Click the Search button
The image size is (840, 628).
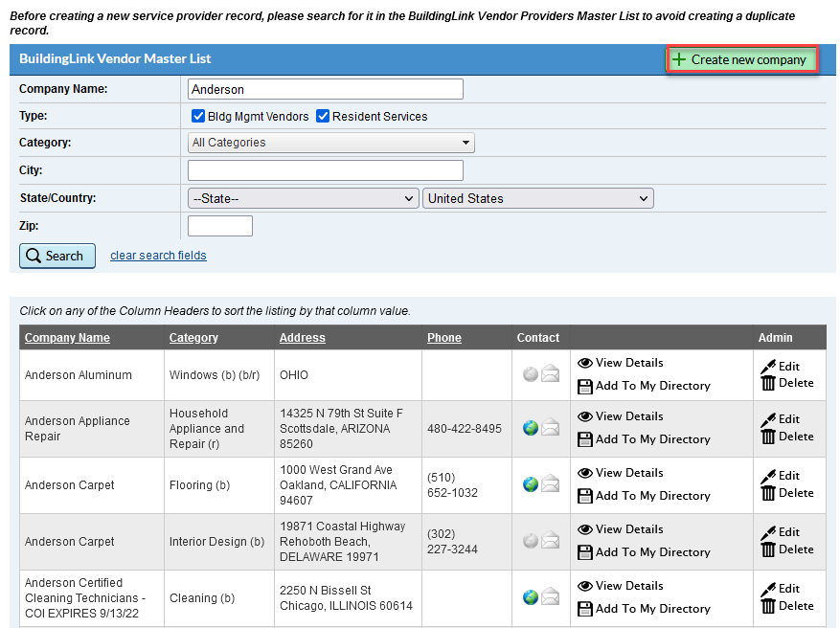coord(57,256)
